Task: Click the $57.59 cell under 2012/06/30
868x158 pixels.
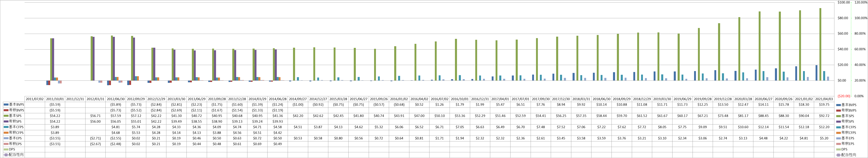Action: 116,116
